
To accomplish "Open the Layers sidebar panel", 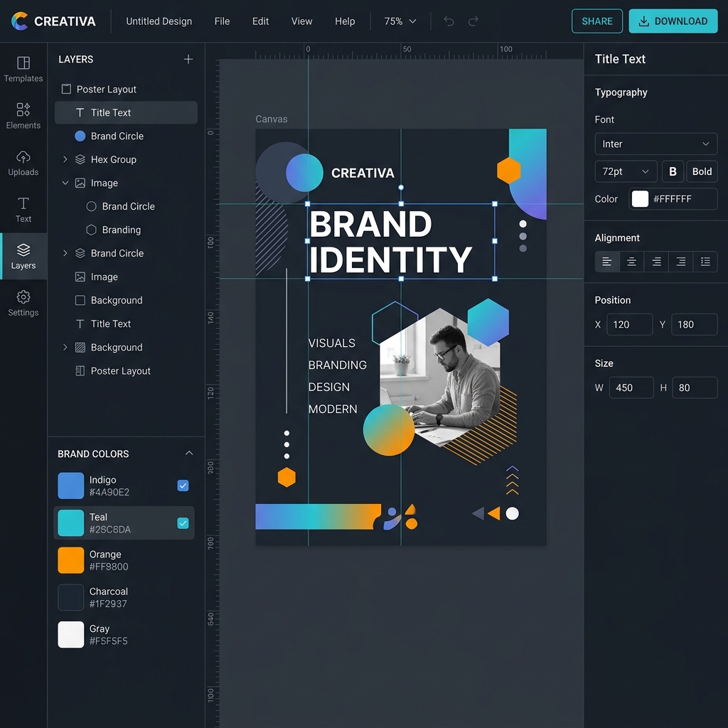I will (23, 256).
